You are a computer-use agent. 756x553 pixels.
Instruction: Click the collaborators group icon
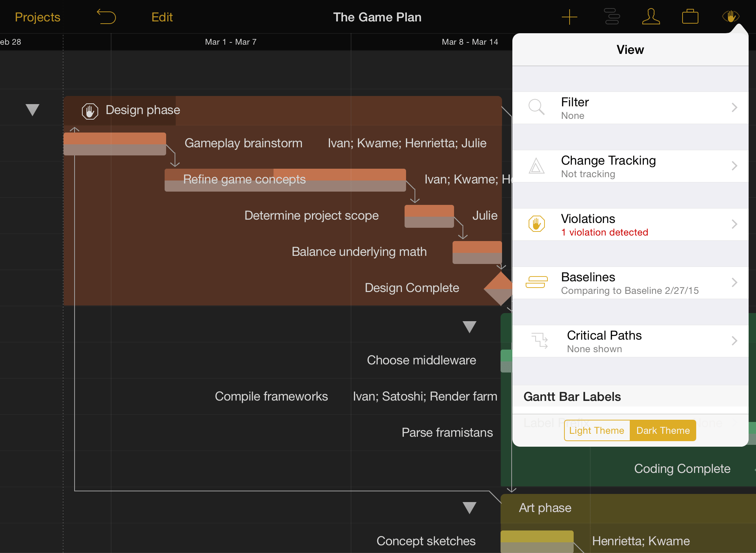(x=650, y=17)
